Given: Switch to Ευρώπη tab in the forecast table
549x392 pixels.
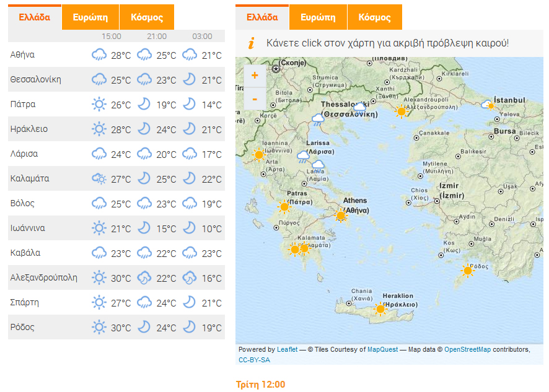Looking at the screenshot, I should 90,17.
